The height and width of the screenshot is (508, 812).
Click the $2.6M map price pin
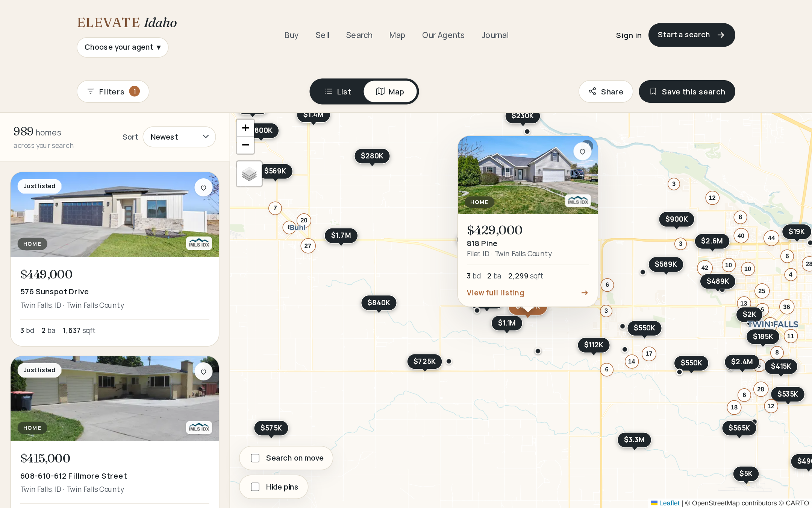pos(712,241)
